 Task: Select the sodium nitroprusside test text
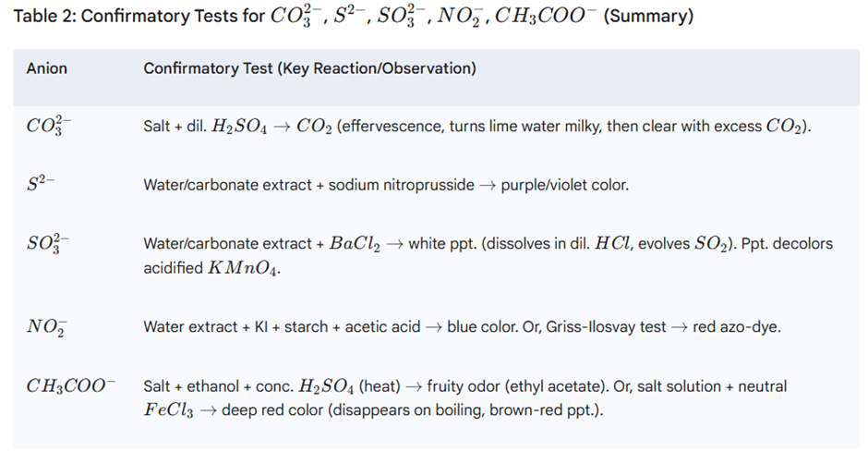point(402,185)
